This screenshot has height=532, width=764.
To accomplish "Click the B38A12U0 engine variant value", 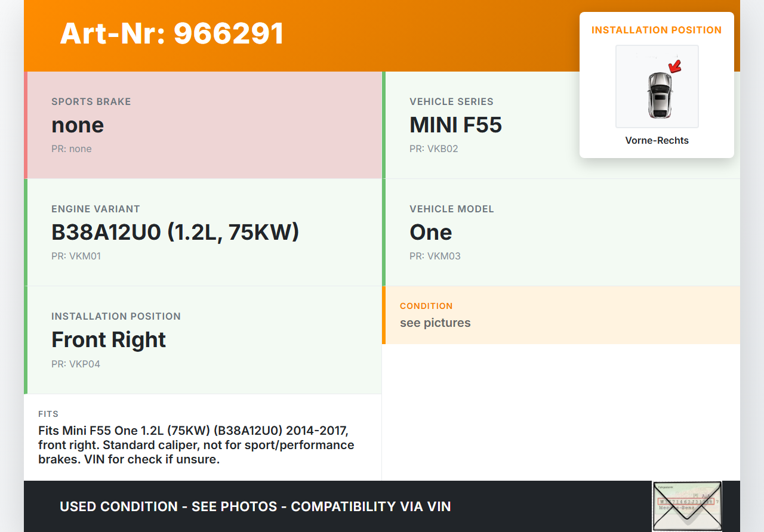I will (175, 233).
